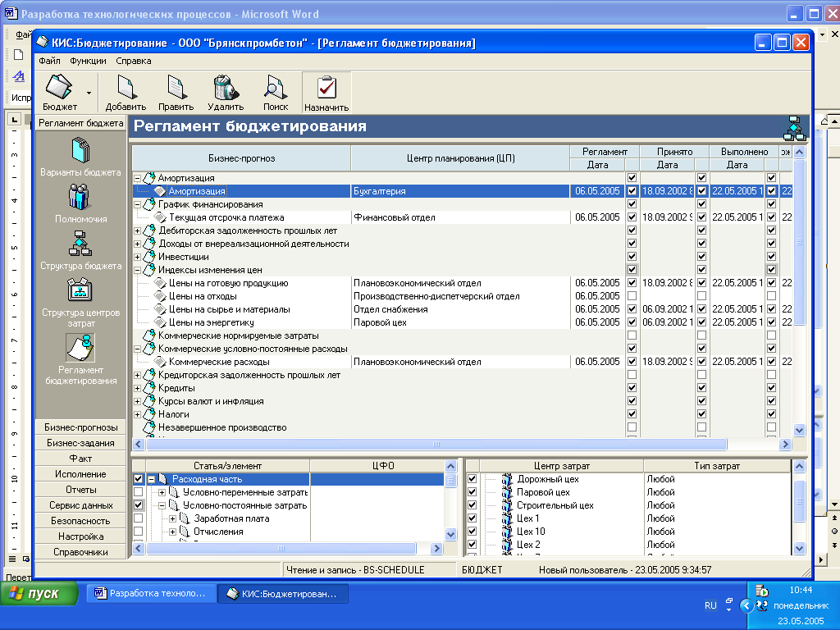Expand the Заработная плата tree item
Viewport: 840px width, 630px height.
coord(172,518)
